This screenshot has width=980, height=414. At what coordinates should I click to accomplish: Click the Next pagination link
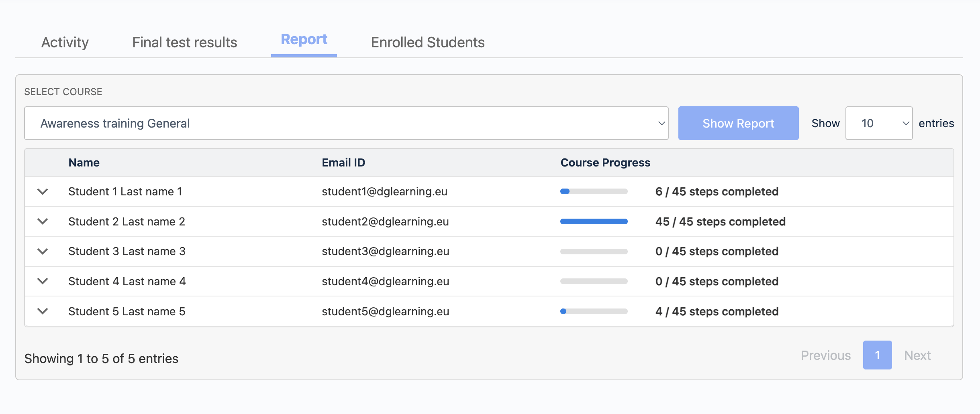click(x=917, y=355)
